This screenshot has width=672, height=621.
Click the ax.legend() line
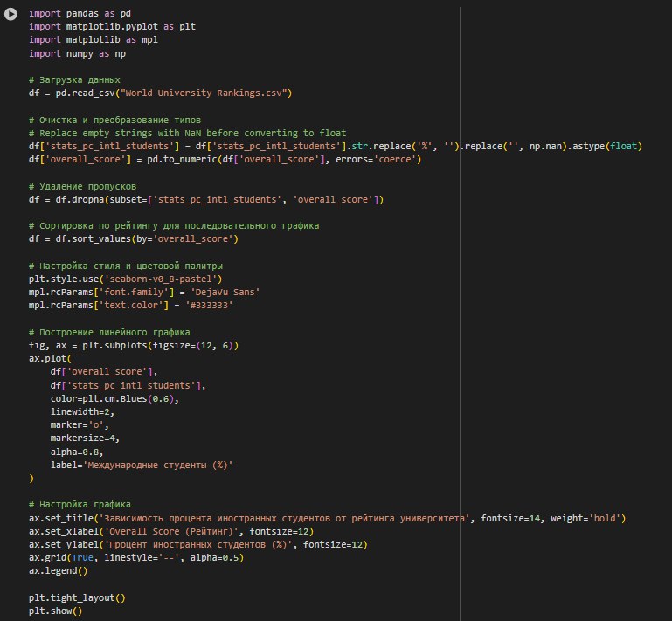click(59, 571)
